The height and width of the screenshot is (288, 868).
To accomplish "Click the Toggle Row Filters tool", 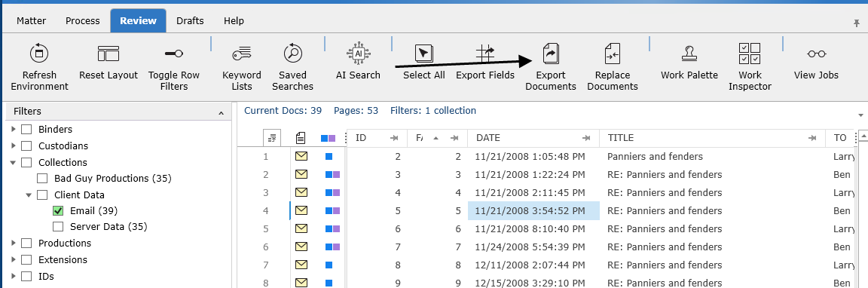I will [x=174, y=54].
